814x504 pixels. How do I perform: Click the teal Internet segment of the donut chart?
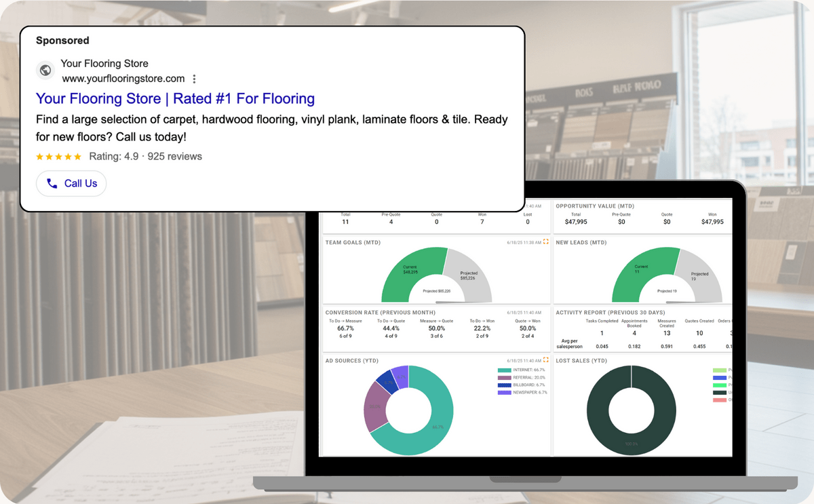434,434
